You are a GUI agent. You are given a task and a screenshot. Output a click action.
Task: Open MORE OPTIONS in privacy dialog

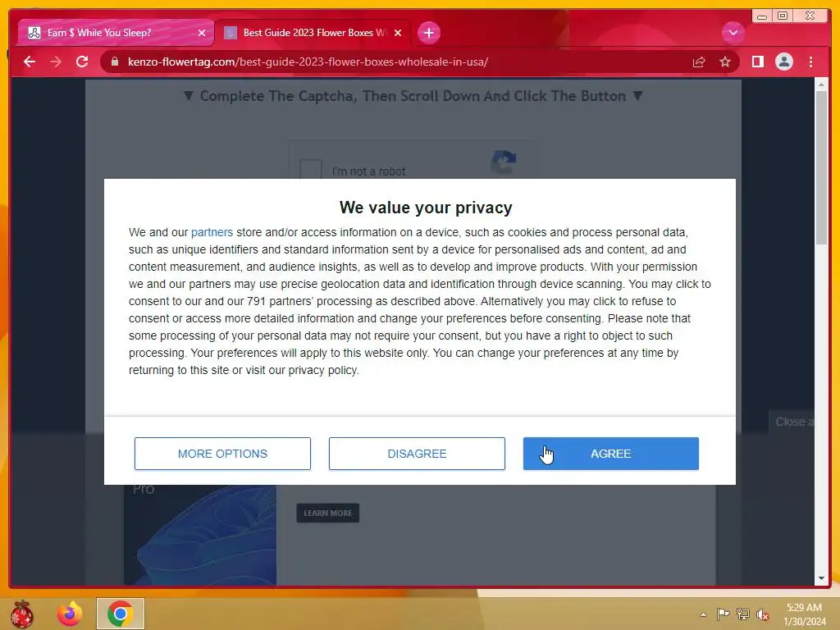pyautogui.click(x=222, y=454)
